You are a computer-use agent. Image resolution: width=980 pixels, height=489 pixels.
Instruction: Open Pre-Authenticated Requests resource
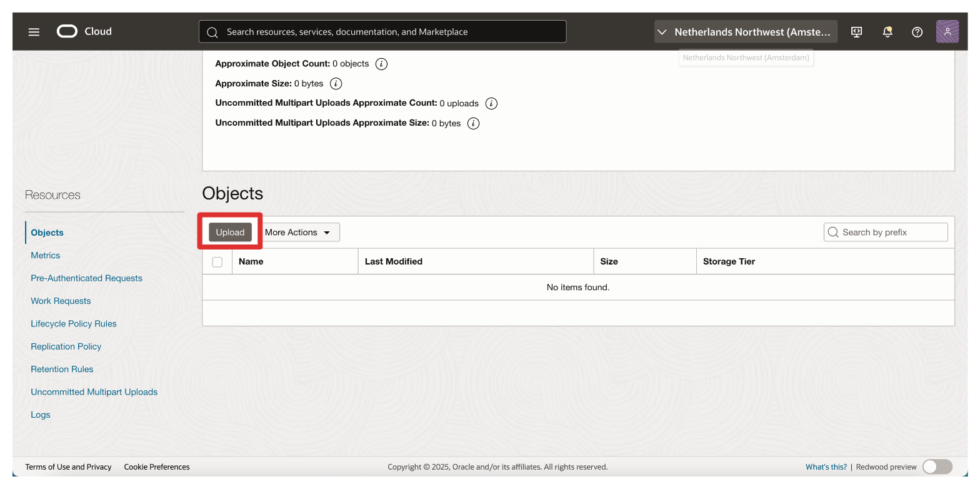click(x=86, y=278)
